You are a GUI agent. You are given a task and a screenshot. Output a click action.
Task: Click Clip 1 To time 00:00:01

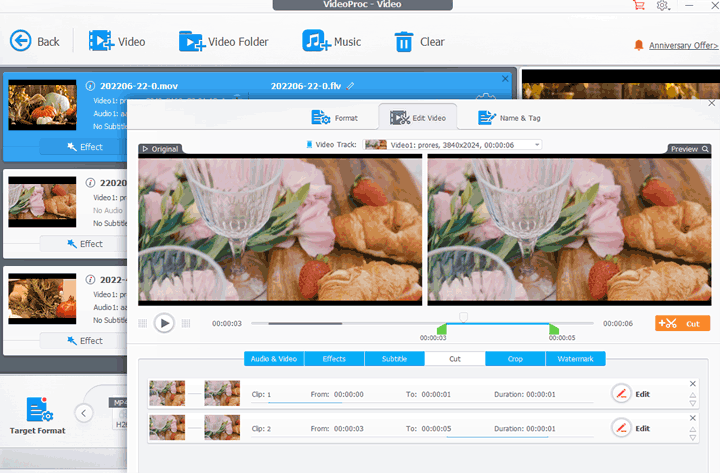coord(436,394)
